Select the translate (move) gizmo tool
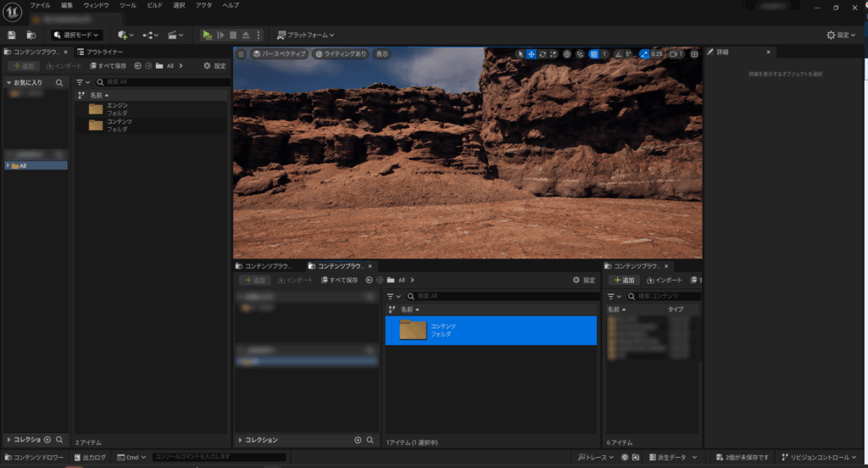868x468 pixels. (x=531, y=54)
